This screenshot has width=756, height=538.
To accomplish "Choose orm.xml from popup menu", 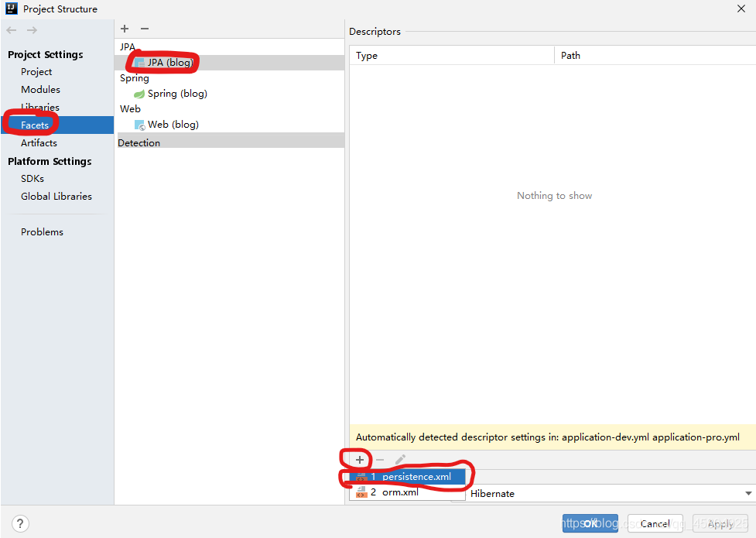I will pos(399,492).
